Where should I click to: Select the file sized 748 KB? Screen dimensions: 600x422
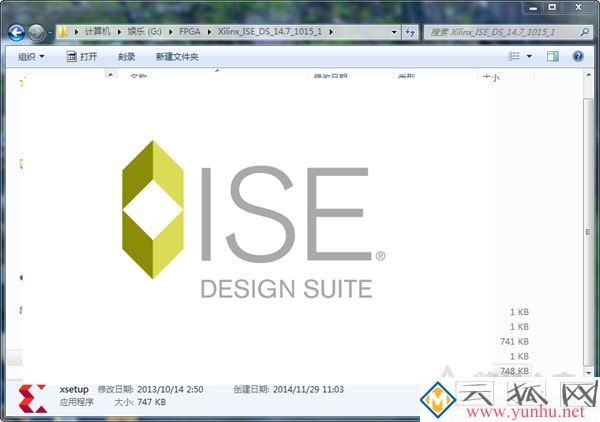(514, 371)
